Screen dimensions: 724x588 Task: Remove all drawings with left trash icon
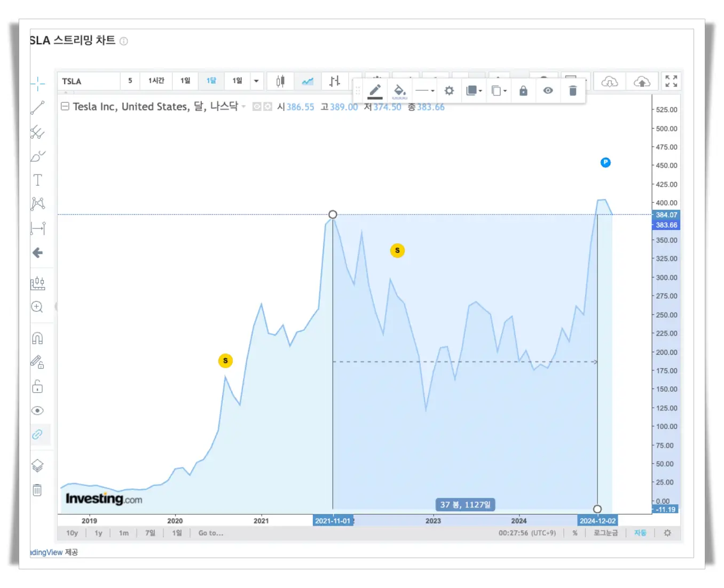point(37,490)
